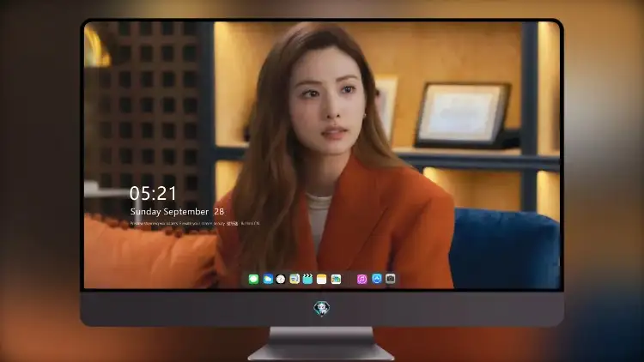Open the blue Weather dock icon
The width and height of the screenshot is (644, 362).
268,279
